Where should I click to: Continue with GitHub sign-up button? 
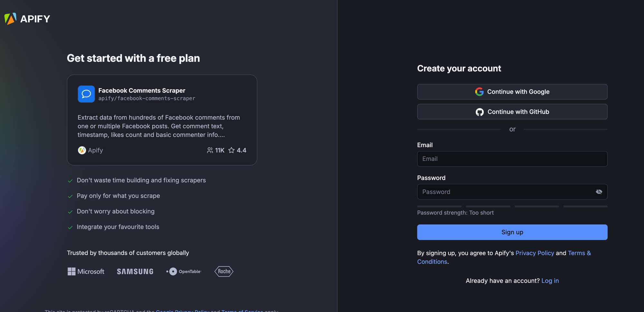[512, 112]
